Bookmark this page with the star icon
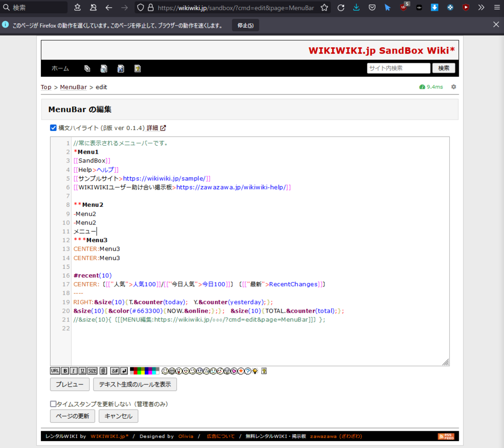 [x=324, y=8]
